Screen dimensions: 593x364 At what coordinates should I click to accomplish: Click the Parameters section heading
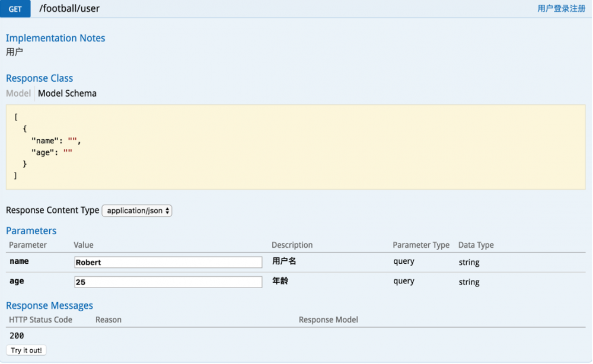[x=31, y=231]
